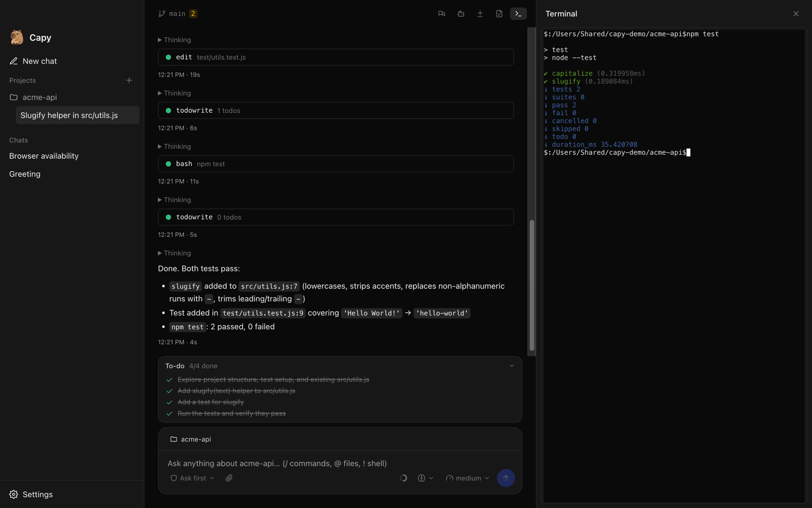Click the Explore project structure todo checkmark

click(x=170, y=379)
